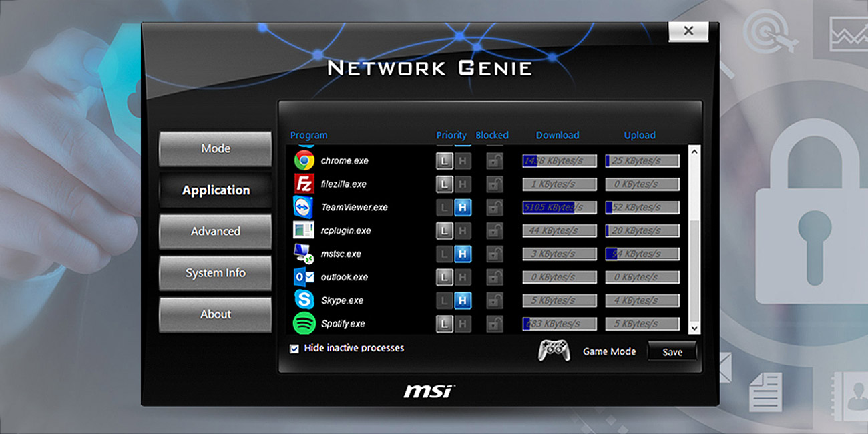Click the scroll down arrow
This screenshot has width=868, height=434.
coord(694,328)
